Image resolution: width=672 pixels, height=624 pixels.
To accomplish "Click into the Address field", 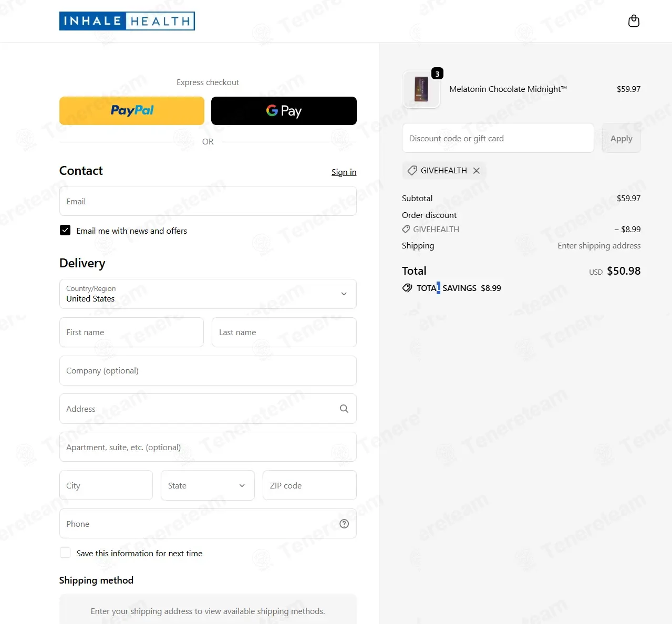I will 208,409.
